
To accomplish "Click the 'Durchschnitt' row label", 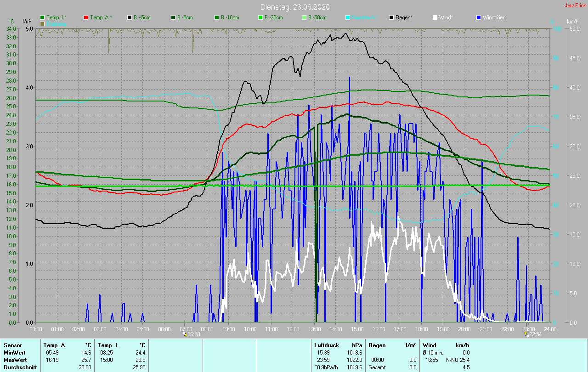I will (20, 367).
